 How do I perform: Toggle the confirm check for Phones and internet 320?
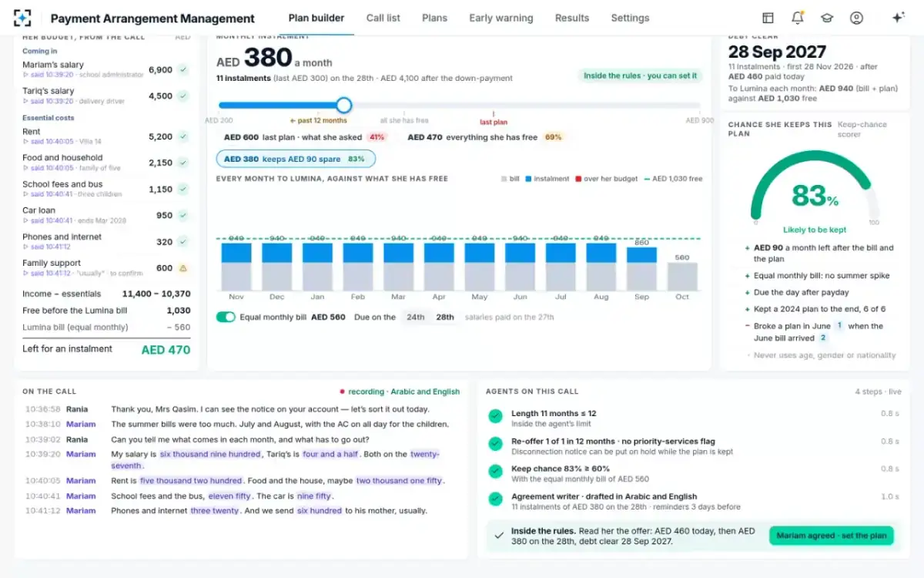[183, 241]
